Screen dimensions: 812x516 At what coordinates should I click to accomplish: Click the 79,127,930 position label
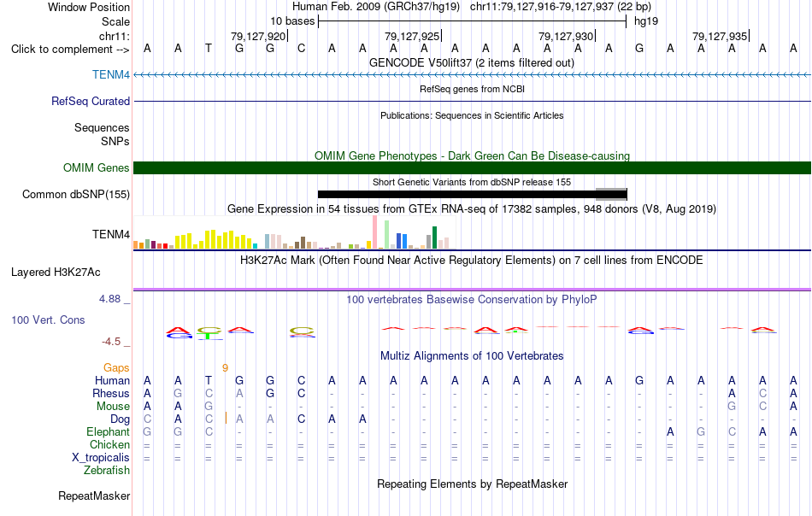point(566,36)
